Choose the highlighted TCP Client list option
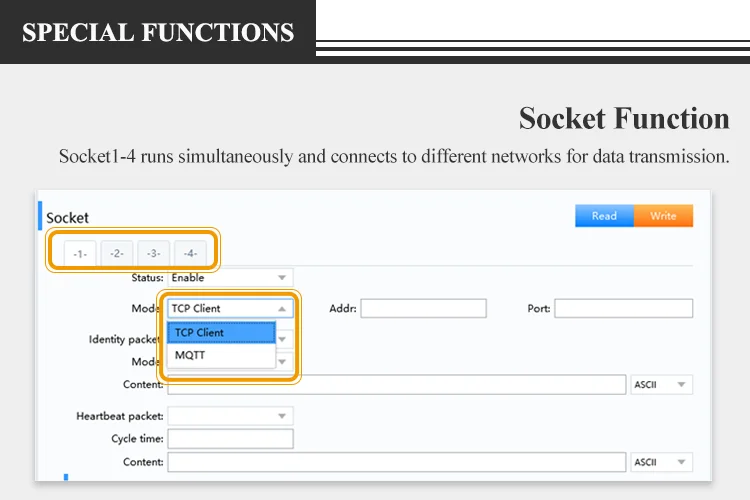750x500 pixels. point(220,333)
